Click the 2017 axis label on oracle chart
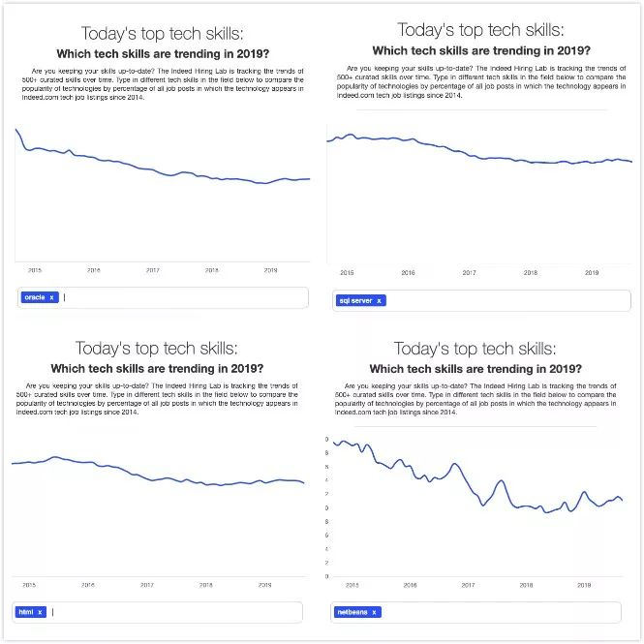Viewport: 644px width, 644px height. (x=152, y=270)
